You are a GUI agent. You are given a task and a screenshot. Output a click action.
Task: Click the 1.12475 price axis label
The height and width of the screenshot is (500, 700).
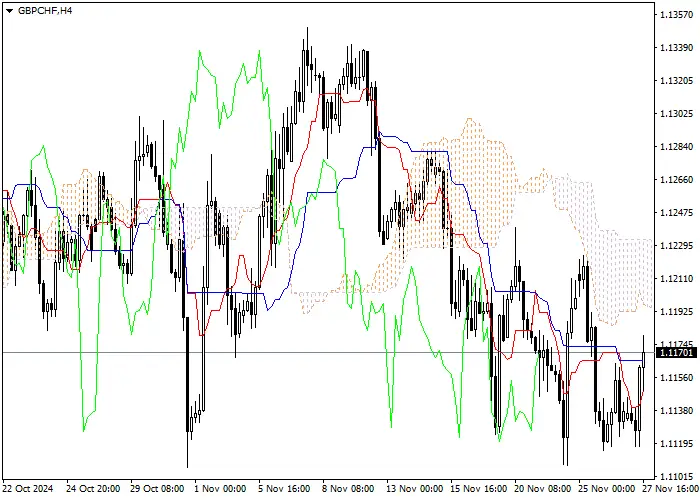point(676,213)
